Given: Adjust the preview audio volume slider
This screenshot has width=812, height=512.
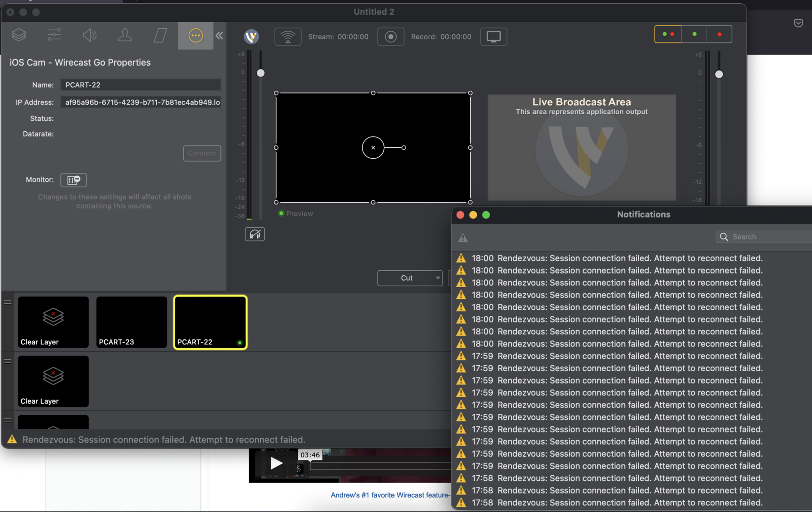Looking at the screenshot, I should (261, 73).
